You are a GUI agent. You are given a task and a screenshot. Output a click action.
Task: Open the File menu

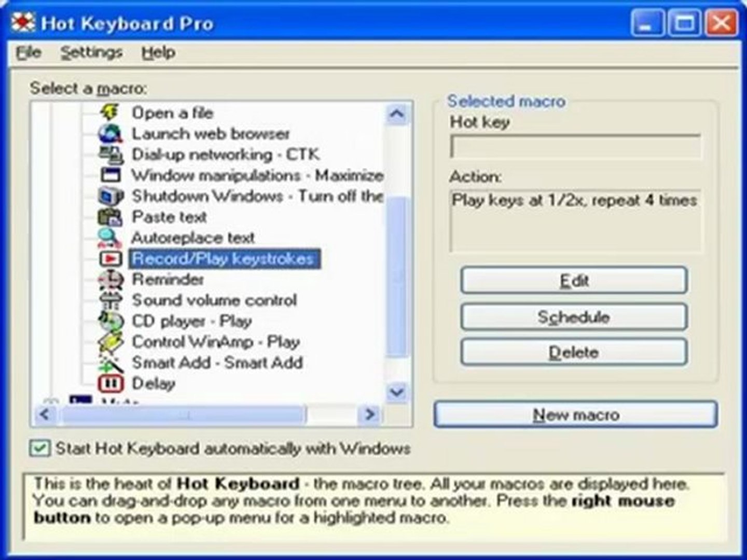[x=29, y=52]
